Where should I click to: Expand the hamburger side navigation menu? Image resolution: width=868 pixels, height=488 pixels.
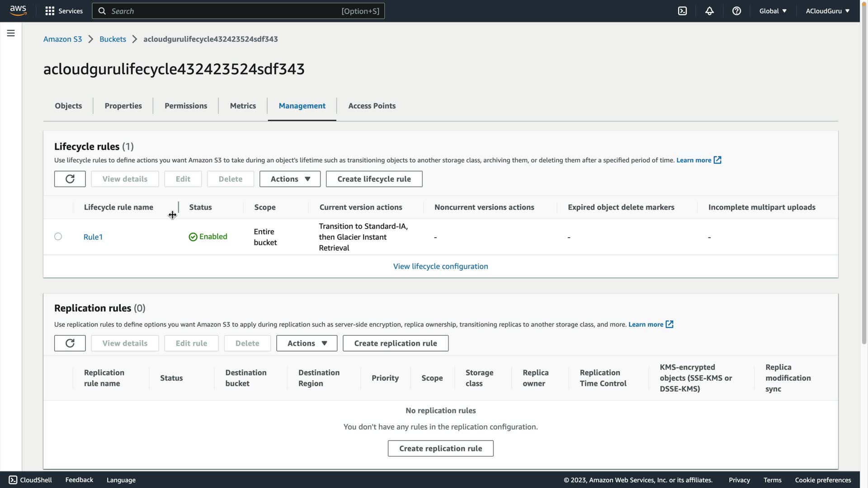11,33
